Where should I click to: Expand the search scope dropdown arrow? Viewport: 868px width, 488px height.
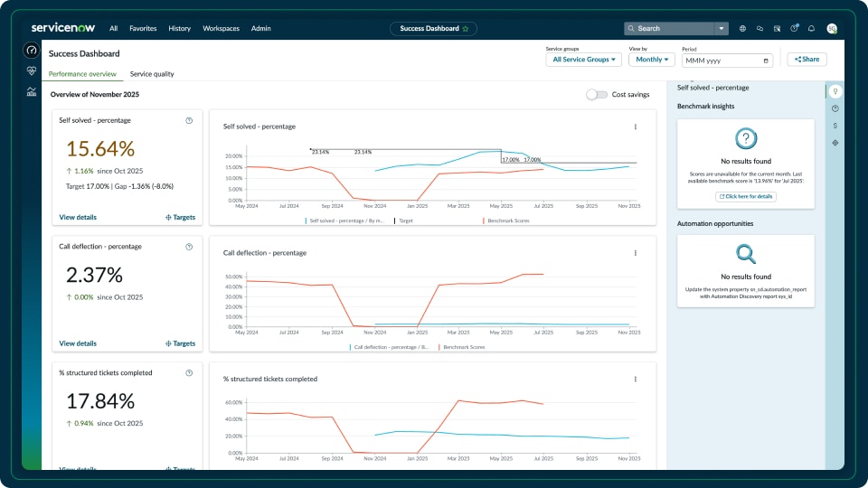(721, 29)
